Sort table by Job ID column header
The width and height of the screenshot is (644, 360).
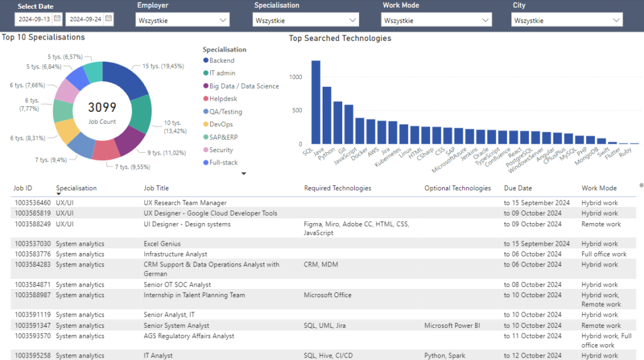(23, 188)
